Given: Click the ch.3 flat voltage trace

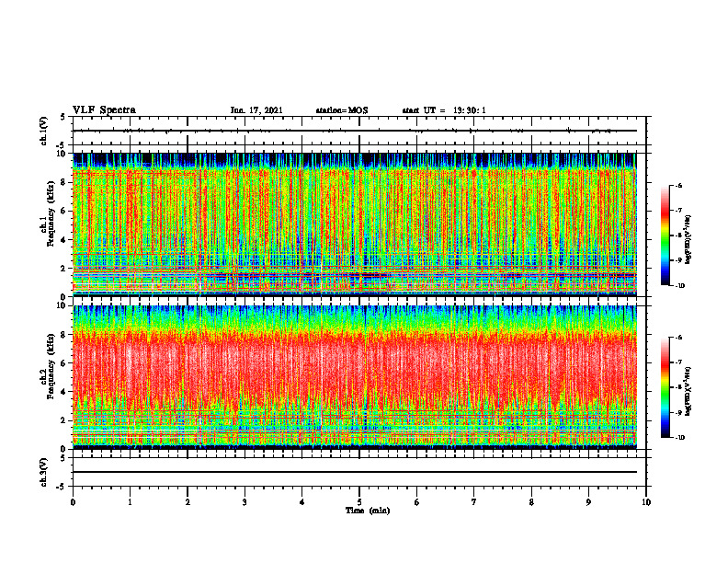Looking at the screenshot, I should coord(355,472).
